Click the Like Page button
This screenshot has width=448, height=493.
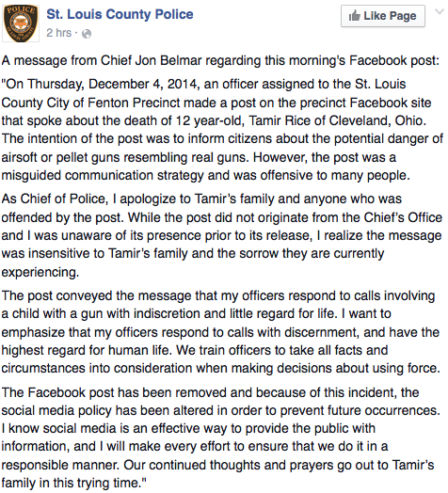(383, 16)
